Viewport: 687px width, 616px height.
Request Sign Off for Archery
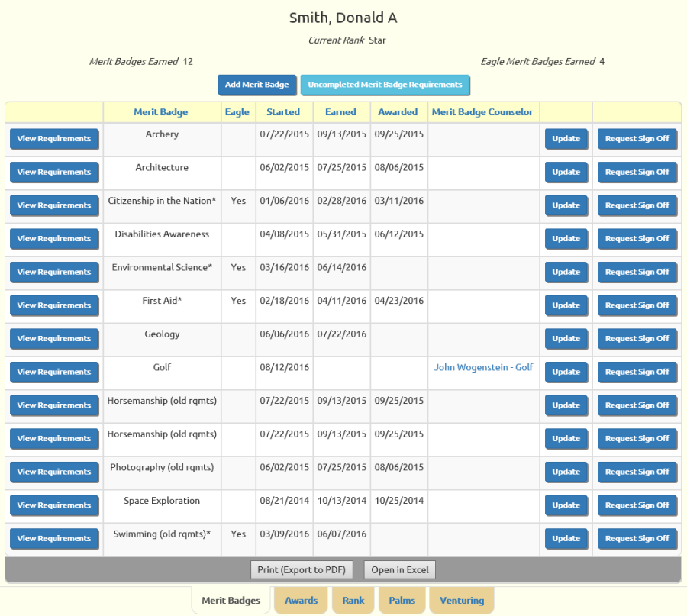pyautogui.click(x=637, y=139)
